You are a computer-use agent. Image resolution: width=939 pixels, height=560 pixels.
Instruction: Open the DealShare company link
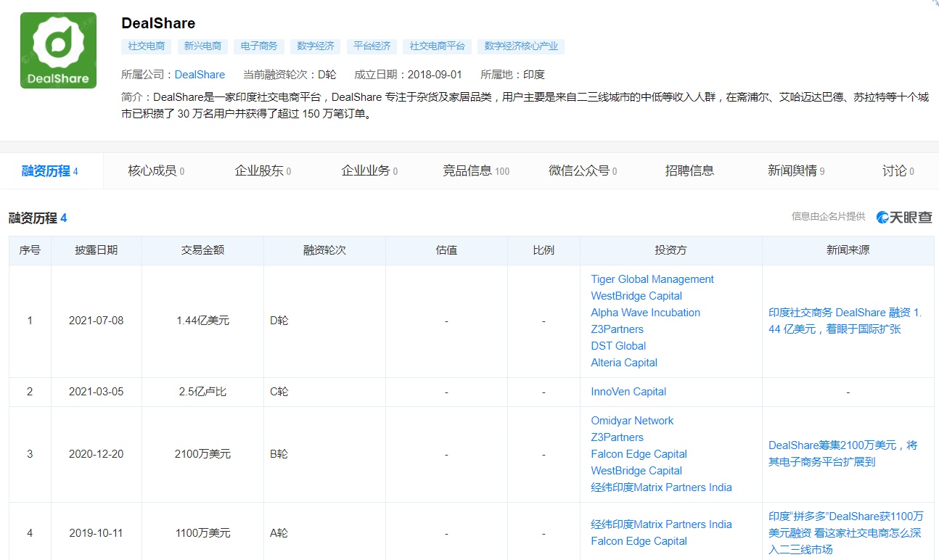(200, 75)
